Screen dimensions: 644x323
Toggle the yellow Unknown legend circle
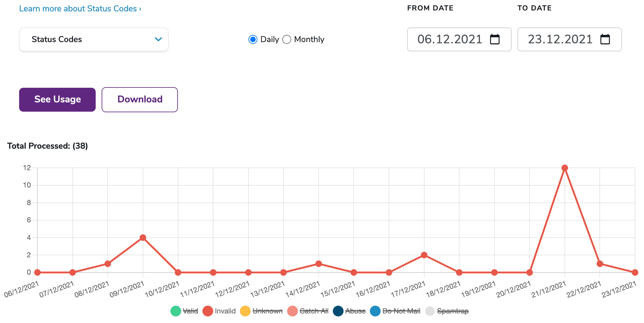[x=245, y=311]
